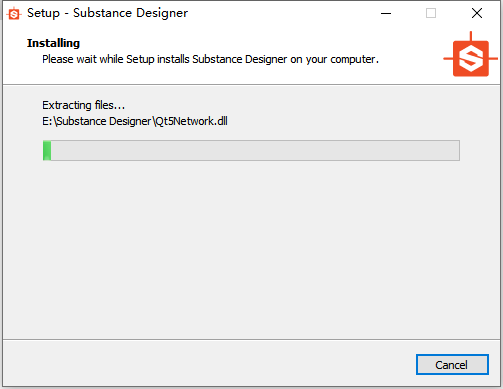
Task: Click the green filled part of progress bar
Action: pos(47,151)
